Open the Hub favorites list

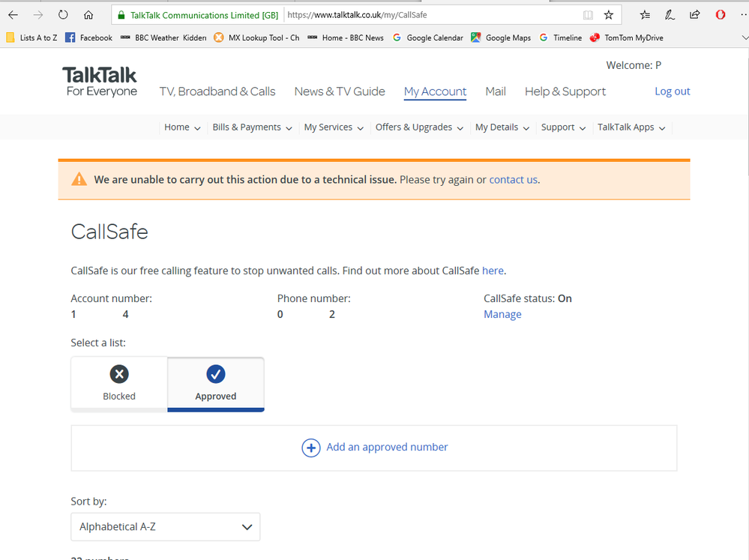(644, 14)
